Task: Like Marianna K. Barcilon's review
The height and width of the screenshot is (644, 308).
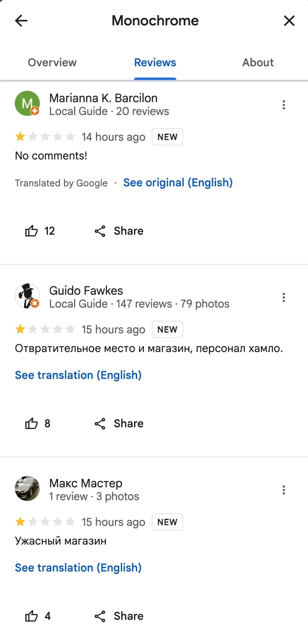Action: pyautogui.click(x=32, y=231)
